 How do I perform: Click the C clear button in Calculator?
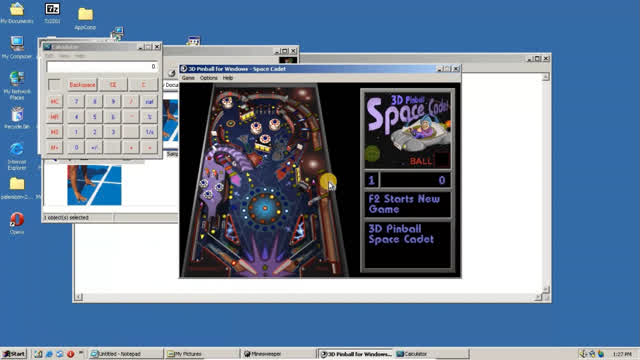pyautogui.click(x=143, y=84)
